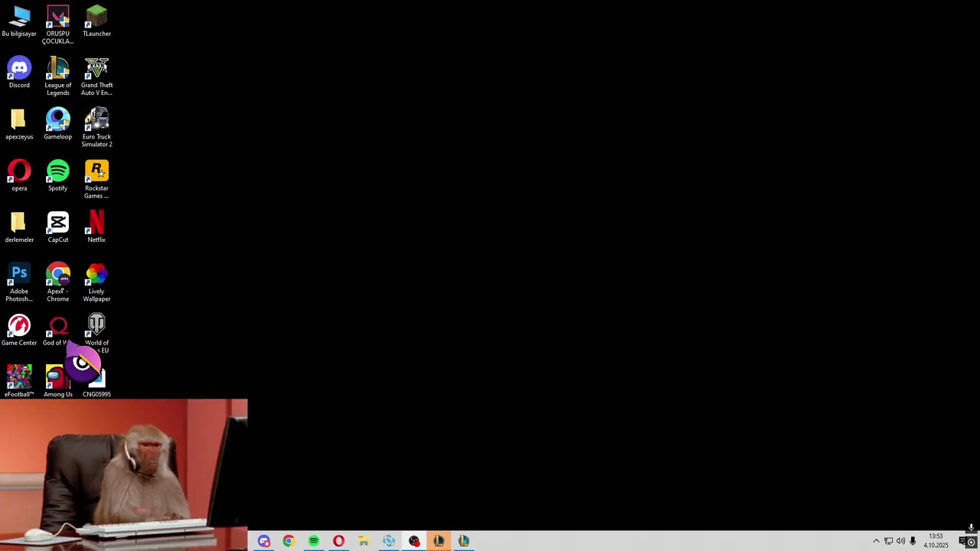Open File Explorer from the taskbar
This screenshot has width=980, height=551.
[364, 541]
